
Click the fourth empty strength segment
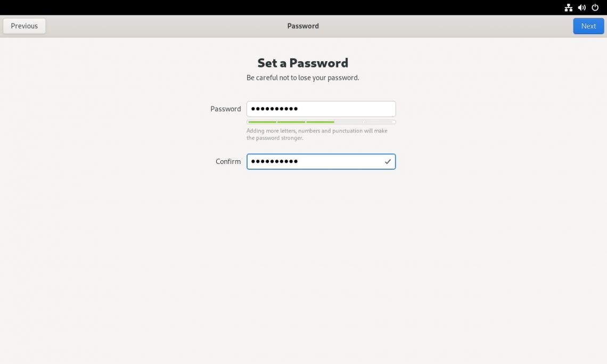point(349,122)
